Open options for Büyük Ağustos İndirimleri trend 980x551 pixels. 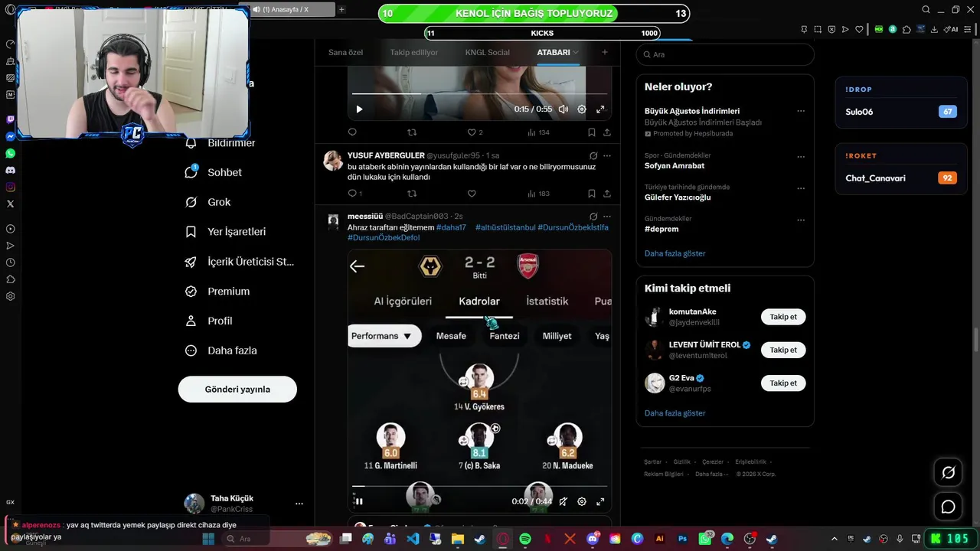801,111
